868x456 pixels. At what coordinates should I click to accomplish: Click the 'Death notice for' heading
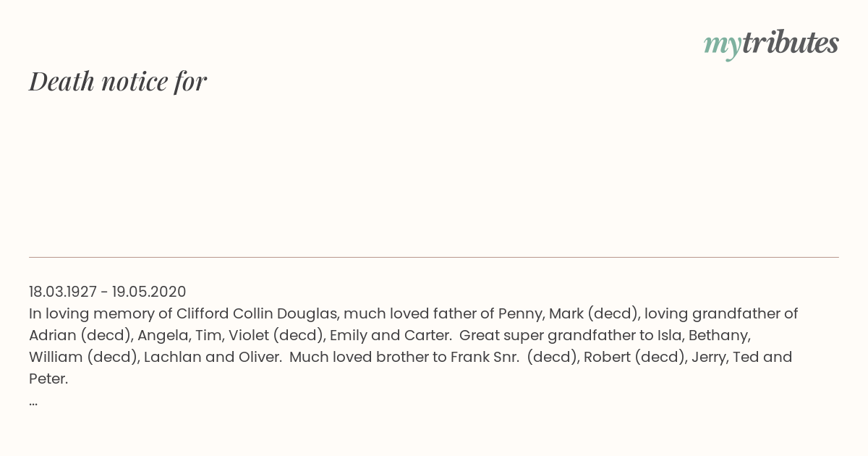[118, 81]
